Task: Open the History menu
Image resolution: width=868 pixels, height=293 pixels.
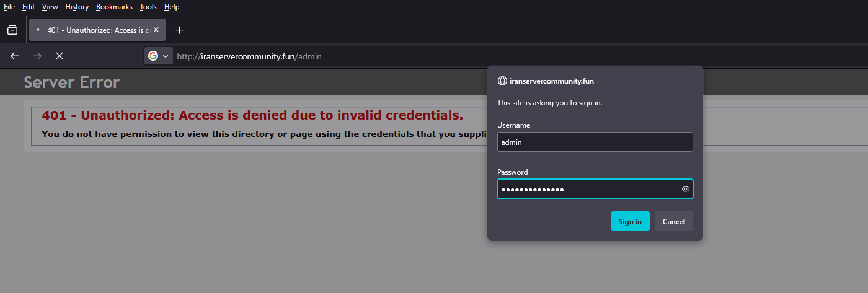Action: pos(77,7)
